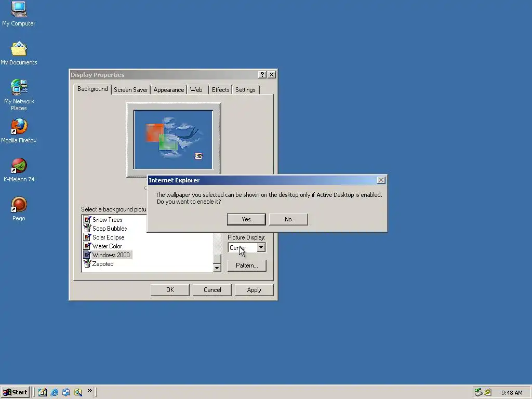Image resolution: width=532 pixels, height=399 pixels.
Task: Close the Display Properties window
Action: (272, 75)
